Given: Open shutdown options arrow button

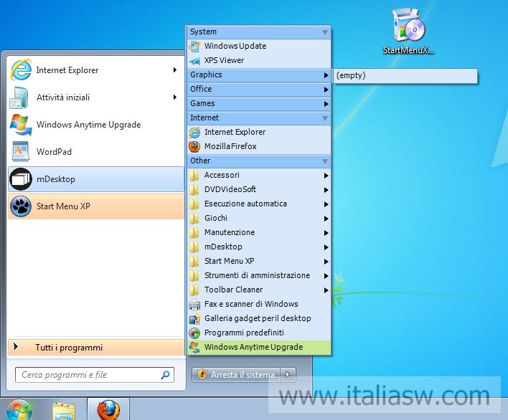Looking at the screenshot, I should (288, 375).
